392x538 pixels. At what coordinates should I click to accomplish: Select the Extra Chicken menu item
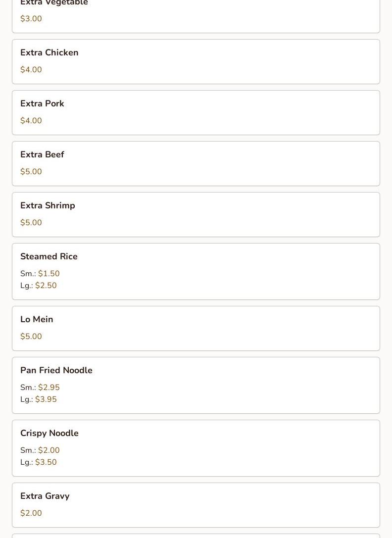click(x=49, y=52)
